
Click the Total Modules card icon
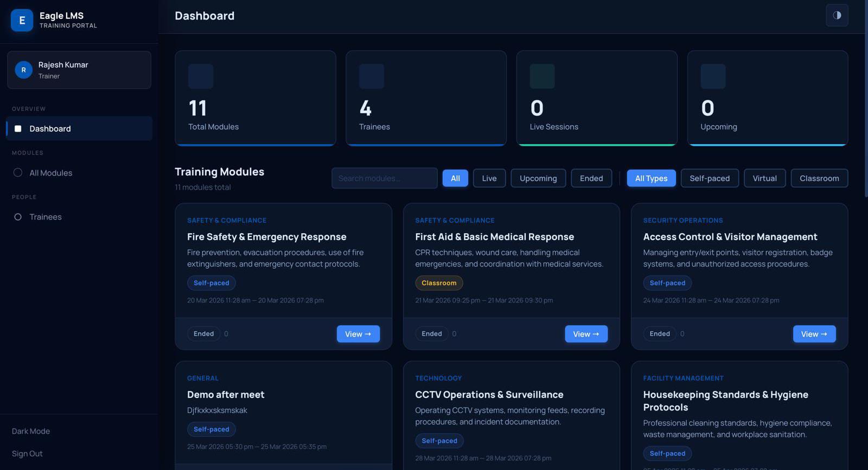pyautogui.click(x=201, y=76)
